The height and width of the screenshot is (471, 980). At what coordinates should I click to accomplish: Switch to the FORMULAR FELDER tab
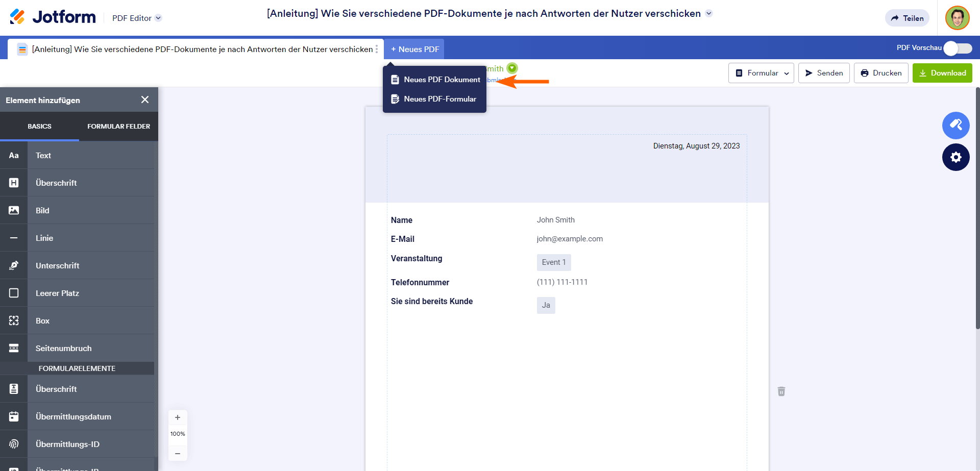pyautogui.click(x=118, y=126)
